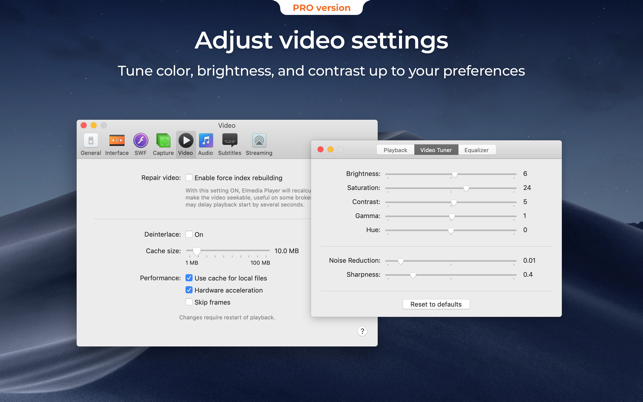The image size is (643, 402).
Task: Uncheck Use cache for local files
Action: [x=189, y=278]
